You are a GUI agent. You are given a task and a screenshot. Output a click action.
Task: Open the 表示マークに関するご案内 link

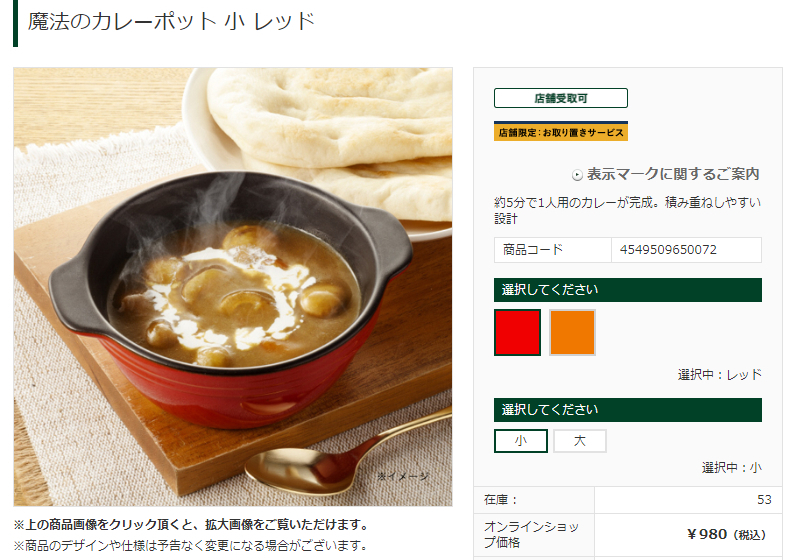point(673,174)
